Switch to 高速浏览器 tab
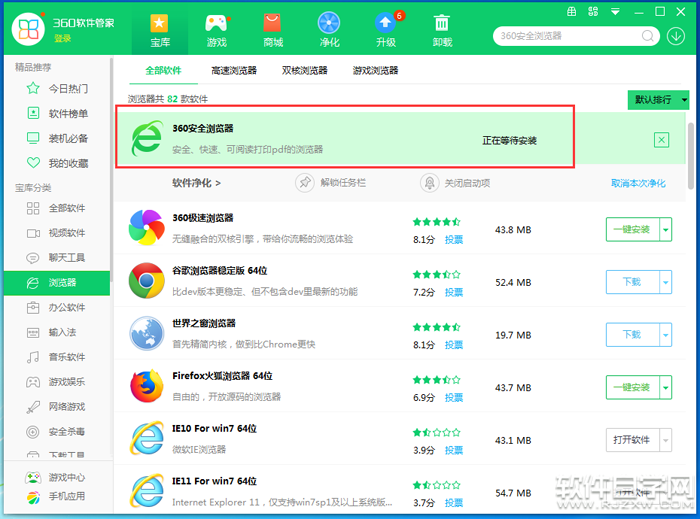This screenshot has height=519, width=700. [x=234, y=71]
